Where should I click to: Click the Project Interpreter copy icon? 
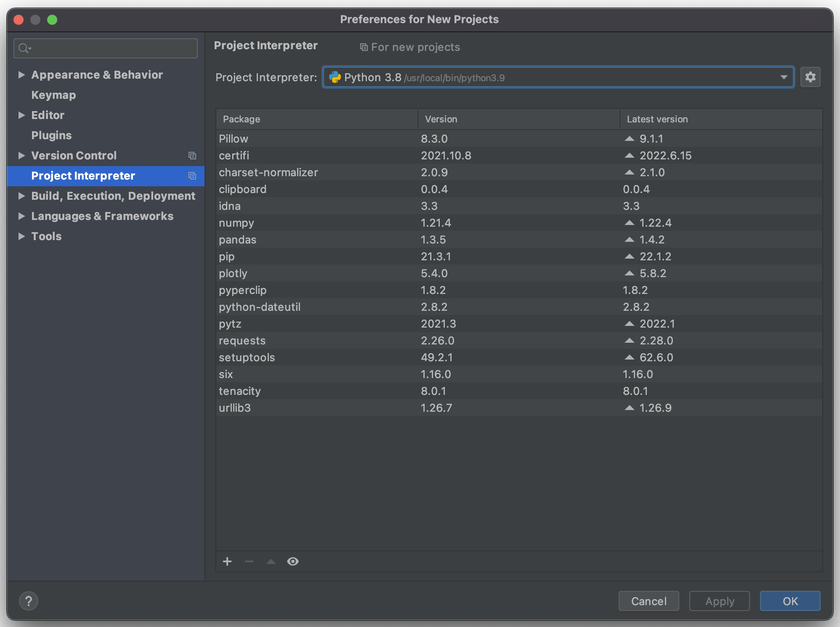pyautogui.click(x=192, y=175)
